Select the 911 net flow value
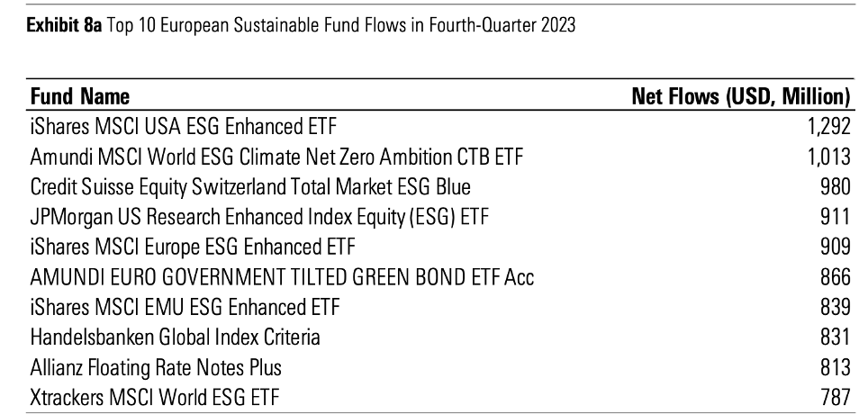This screenshot has height=414, width=868. (x=836, y=216)
